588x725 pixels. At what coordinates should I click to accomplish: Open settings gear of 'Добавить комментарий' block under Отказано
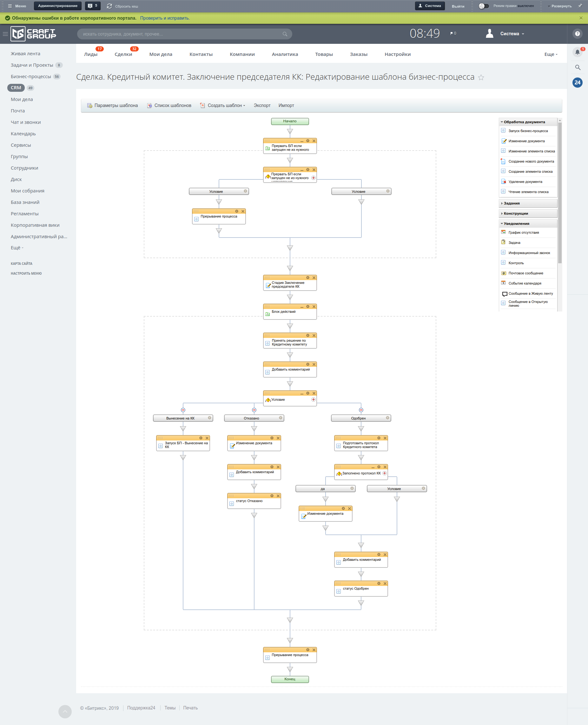pyautogui.click(x=272, y=467)
